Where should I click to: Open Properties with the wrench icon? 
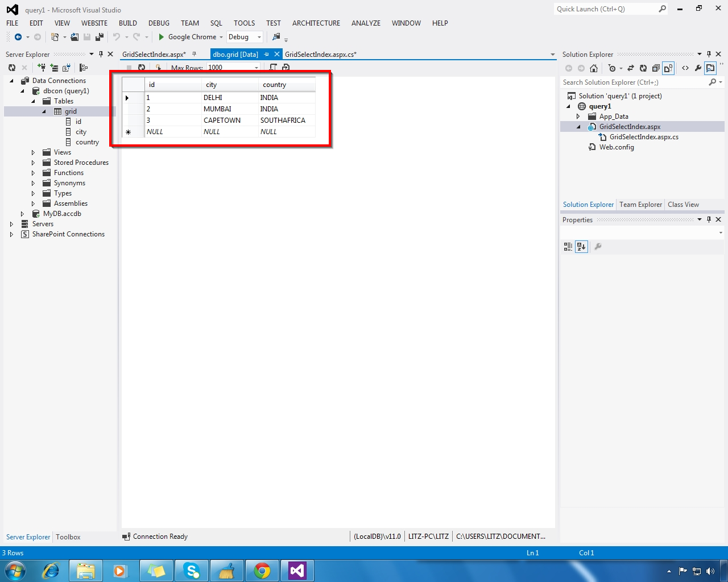point(698,68)
